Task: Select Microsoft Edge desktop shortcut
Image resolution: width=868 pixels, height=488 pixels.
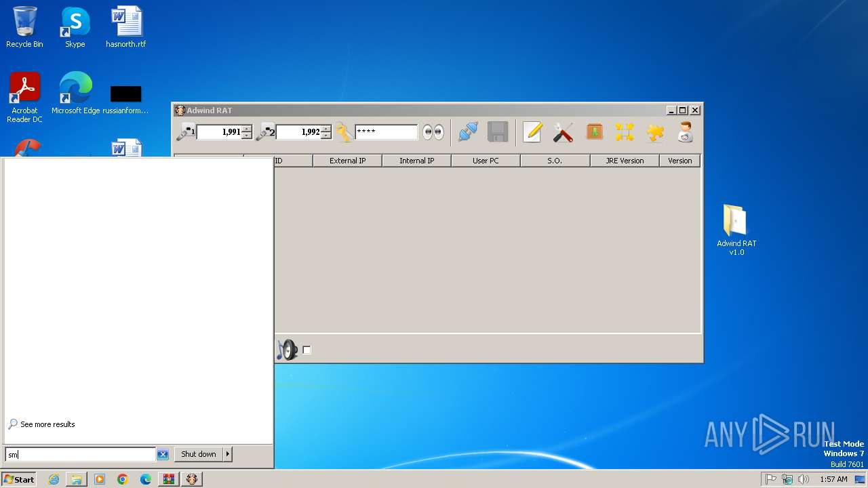Action: tap(75, 94)
